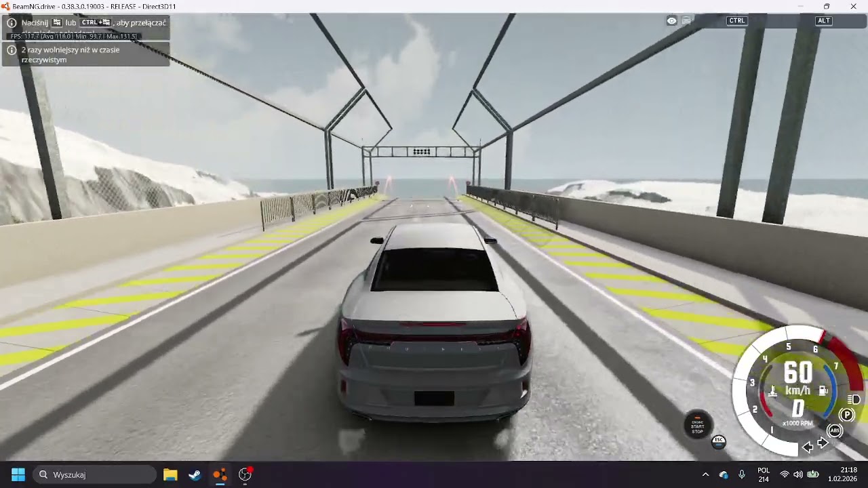Click the OneDrive cloud tray icon

pos(724,474)
